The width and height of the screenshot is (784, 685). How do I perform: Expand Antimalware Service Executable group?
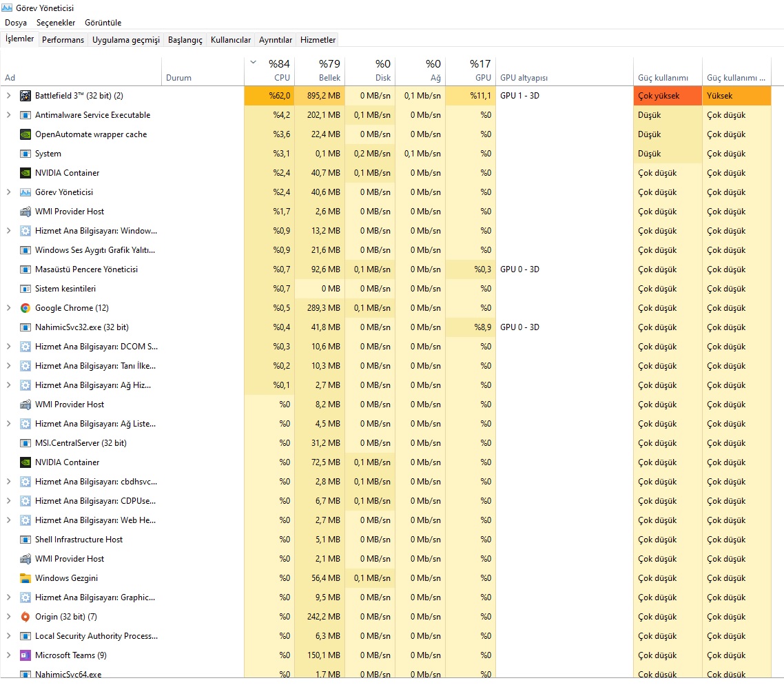tap(8, 115)
